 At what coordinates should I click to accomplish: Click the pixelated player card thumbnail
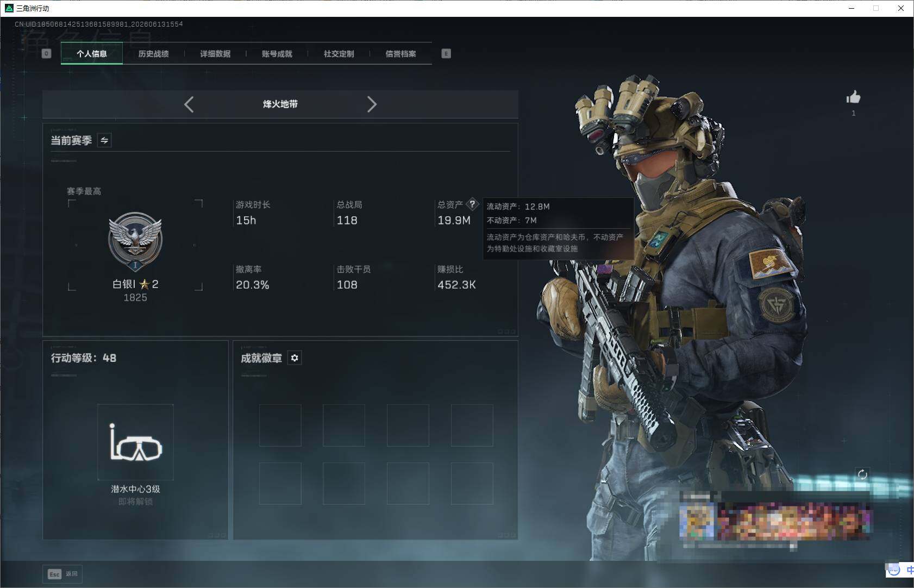click(697, 521)
